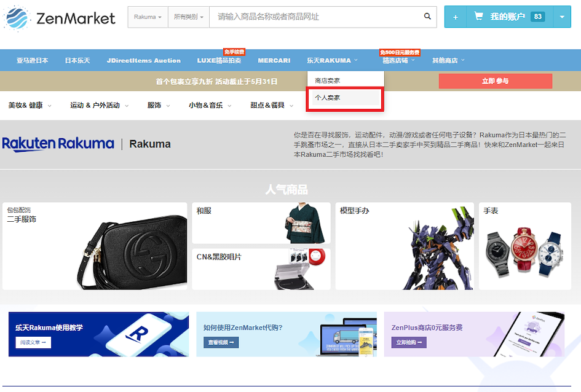This screenshot has height=392, width=581.
Task: Expand the Rakuma marketplace selector dropdown
Action: tap(148, 17)
